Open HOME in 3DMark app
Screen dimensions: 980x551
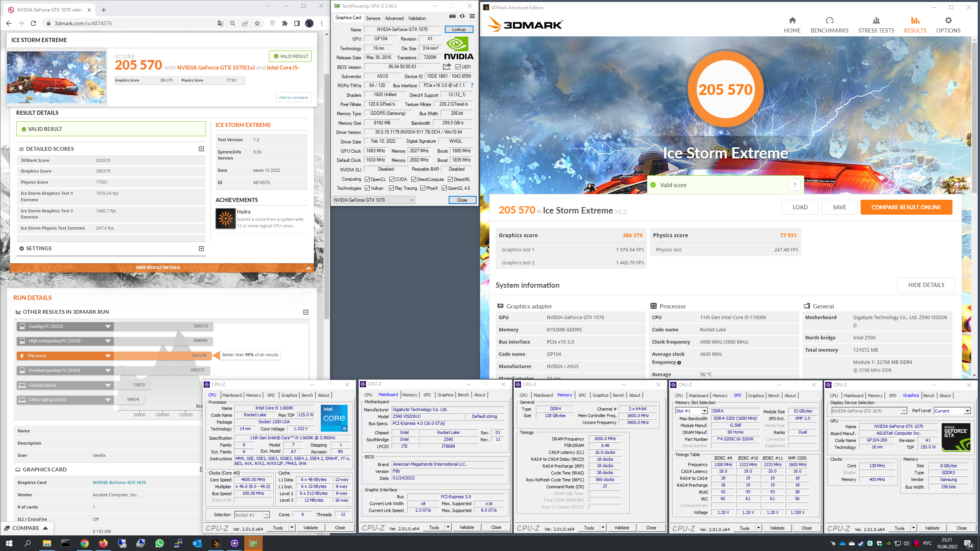tap(792, 25)
